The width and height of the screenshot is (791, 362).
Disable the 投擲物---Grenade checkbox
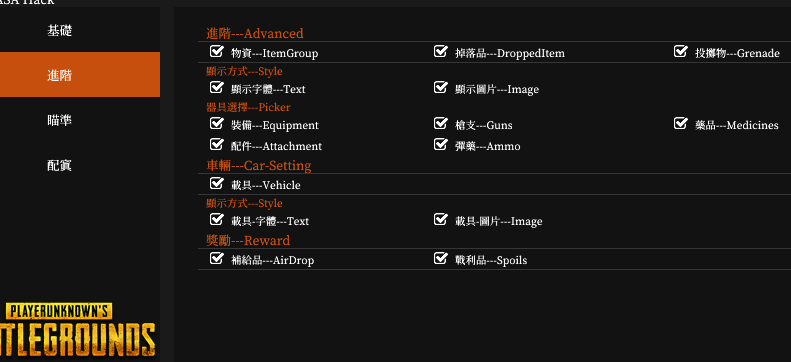tap(681, 51)
